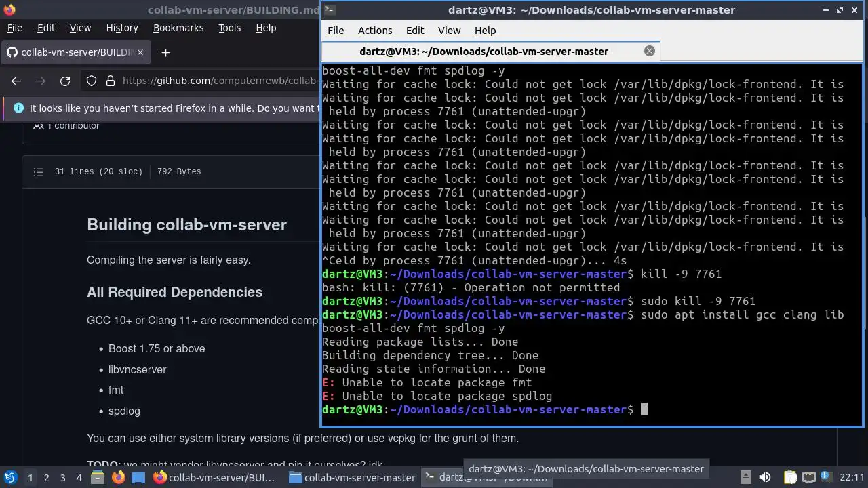The height and width of the screenshot is (488, 868).
Task: Open the volume control in the system tray
Action: [x=766, y=478]
